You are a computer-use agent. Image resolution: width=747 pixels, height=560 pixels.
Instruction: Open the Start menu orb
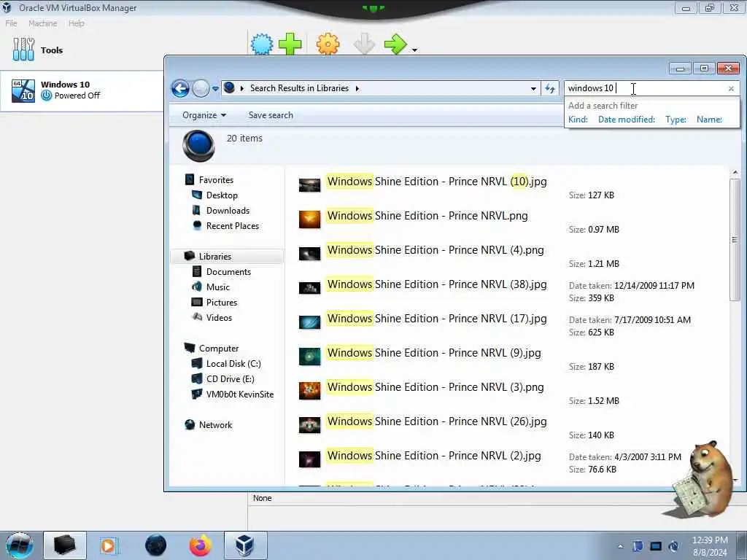[20, 545]
